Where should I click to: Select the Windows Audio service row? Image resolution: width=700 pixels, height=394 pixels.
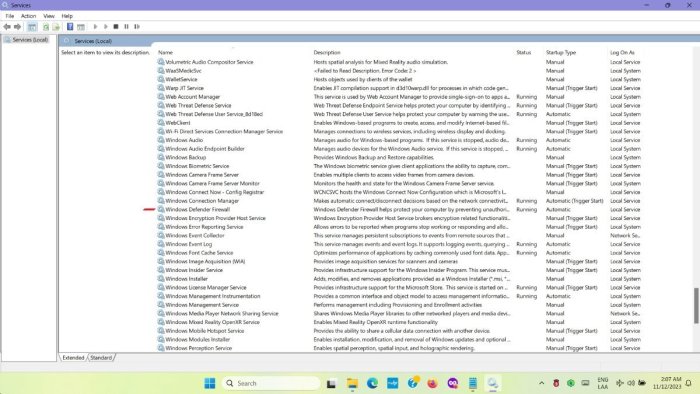[x=184, y=140]
